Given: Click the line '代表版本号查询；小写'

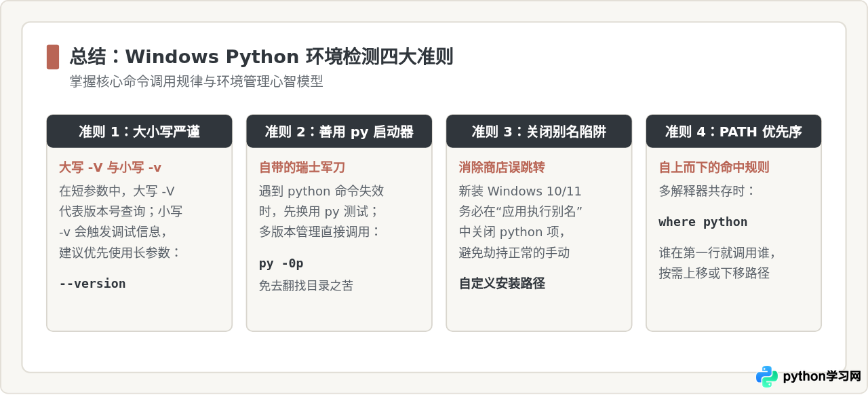Looking at the screenshot, I should click(121, 212).
